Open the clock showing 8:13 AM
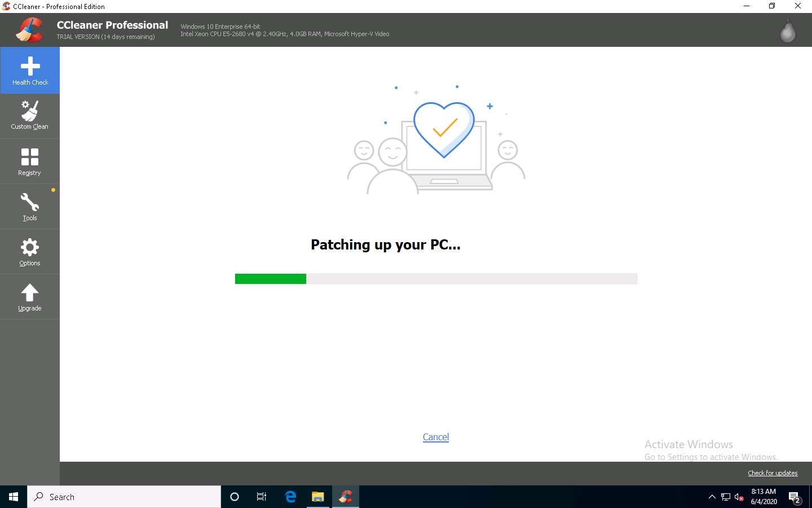Screen dimensions: 812x508 764,497
